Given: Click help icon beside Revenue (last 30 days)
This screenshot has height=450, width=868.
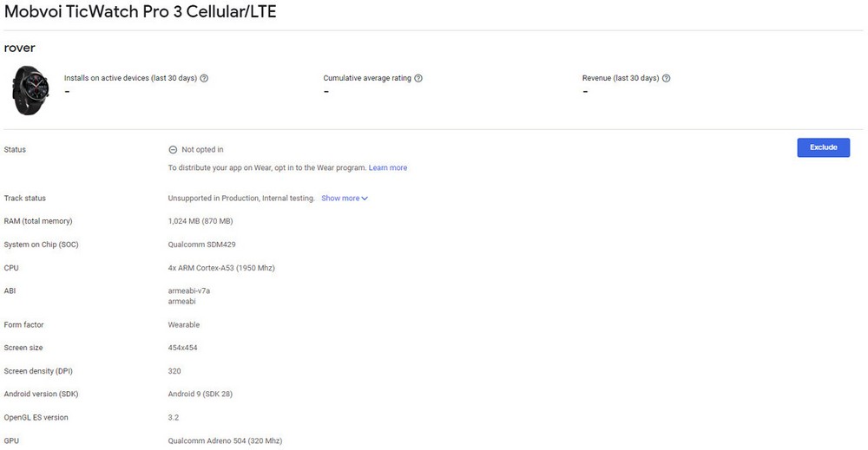Looking at the screenshot, I should (666, 78).
